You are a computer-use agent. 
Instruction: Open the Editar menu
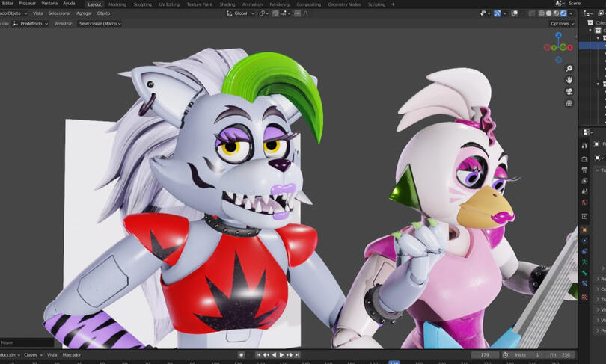[x=7, y=4]
